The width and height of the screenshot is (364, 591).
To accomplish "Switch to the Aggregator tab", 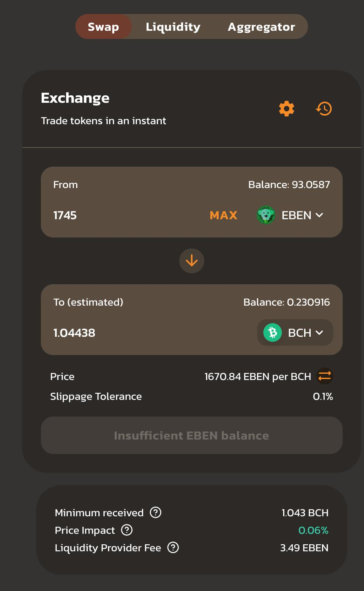I will pyautogui.click(x=261, y=26).
